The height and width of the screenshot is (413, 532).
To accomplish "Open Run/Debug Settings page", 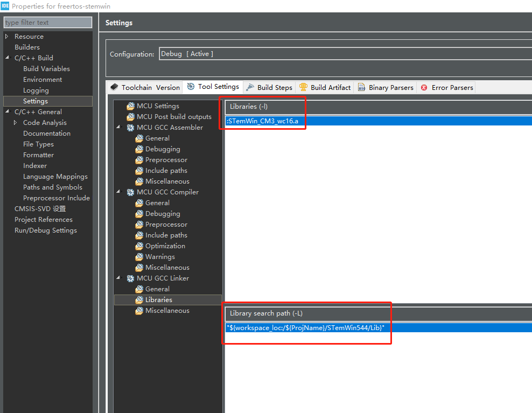I will [45, 230].
